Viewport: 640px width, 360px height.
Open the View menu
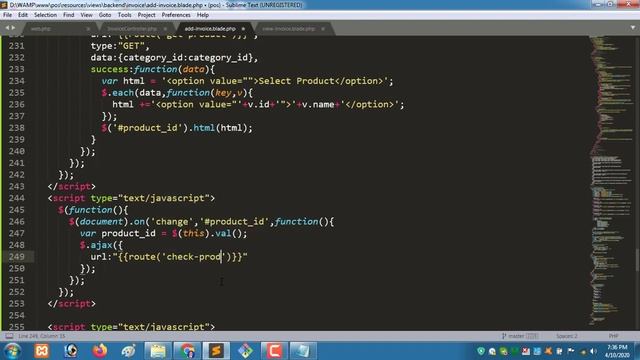tap(87, 15)
